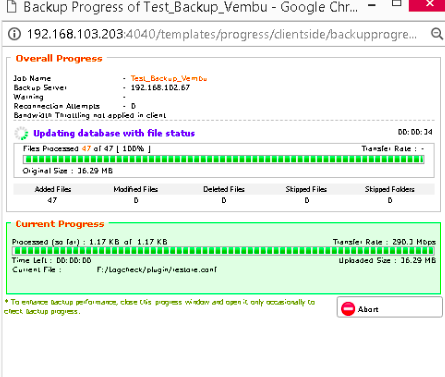The width and height of the screenshot is (445, 377).
Task: Click the page document icon in title bar
Action: [12, 6]
